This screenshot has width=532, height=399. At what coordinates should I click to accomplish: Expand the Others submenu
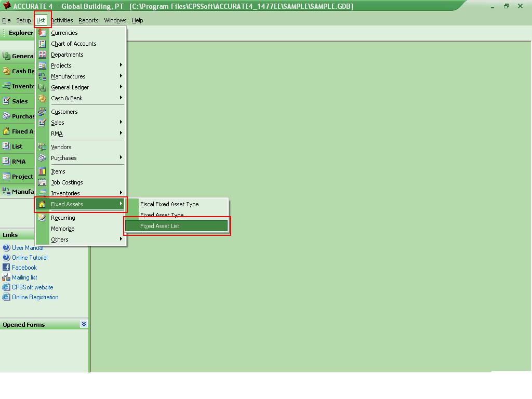(x=59, y=239)
